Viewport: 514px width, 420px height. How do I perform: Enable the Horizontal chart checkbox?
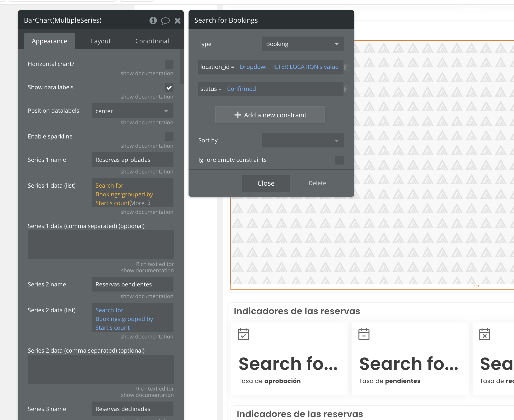click(x=169, y=64)
